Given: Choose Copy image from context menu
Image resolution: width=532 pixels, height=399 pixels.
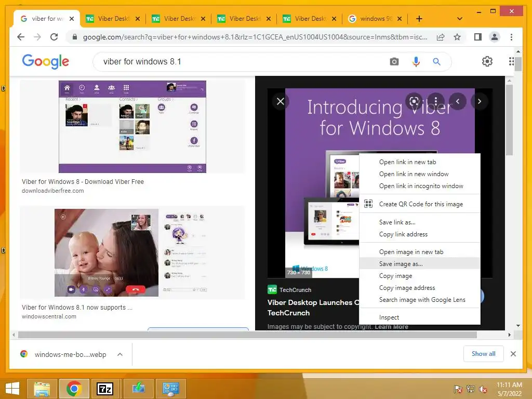Looking at the screenshot, I should click(419, 276).
